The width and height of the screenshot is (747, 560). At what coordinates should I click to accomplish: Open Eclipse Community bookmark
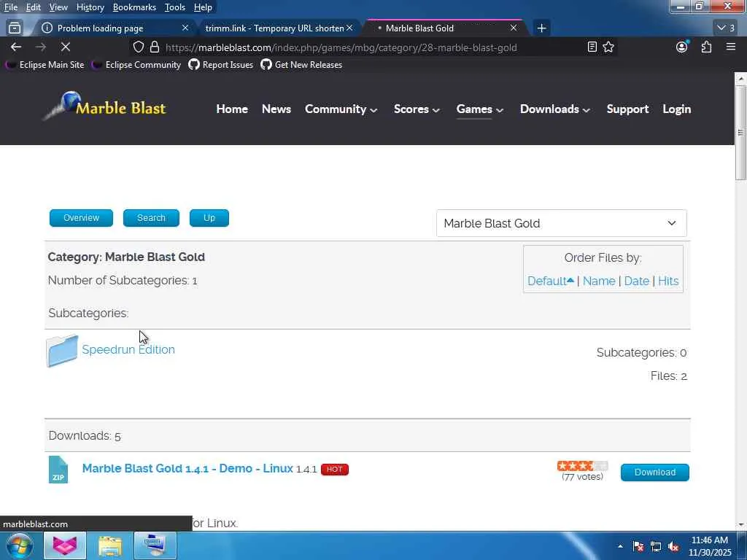click(x=136, y=65)
